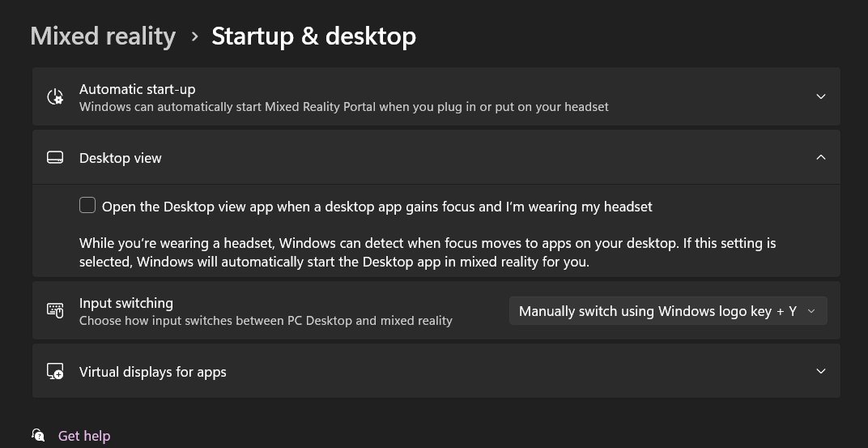The image size is (868, 448).
Task: Click the Input switching row description text
Action: click(x=266, y=321)
